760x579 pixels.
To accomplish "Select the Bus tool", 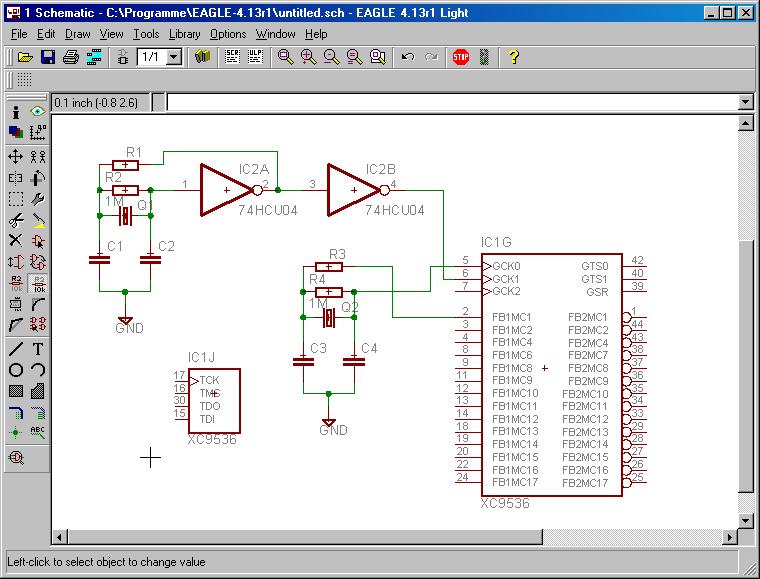I will pyautogui.click(x=16, y=412).
